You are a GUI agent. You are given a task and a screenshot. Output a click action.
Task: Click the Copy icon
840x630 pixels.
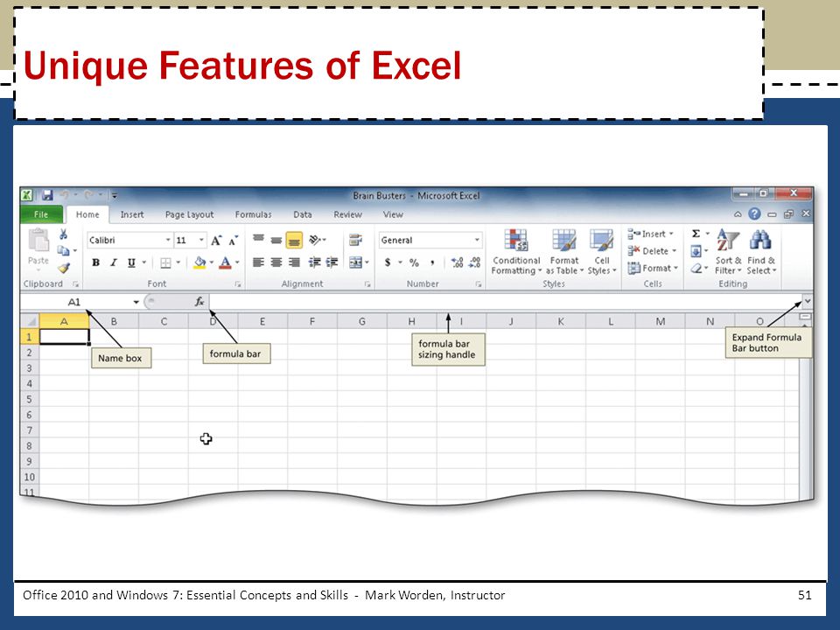click(63, 250)
